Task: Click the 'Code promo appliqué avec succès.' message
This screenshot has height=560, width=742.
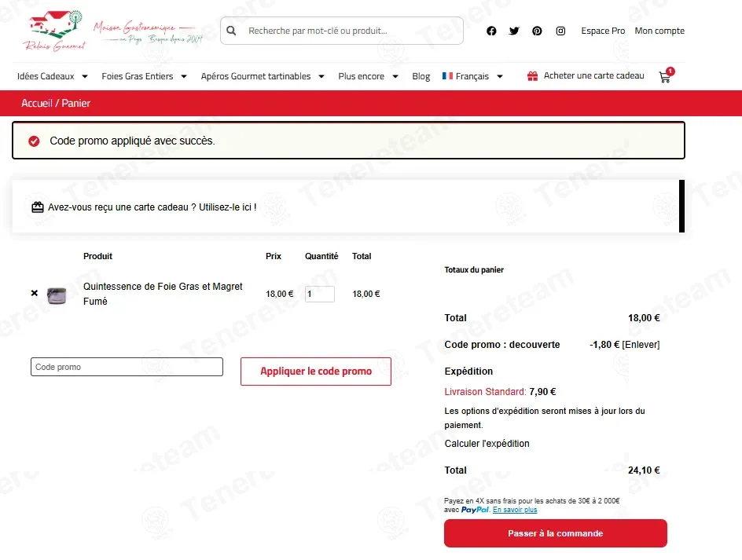Action: coord(132,141)
